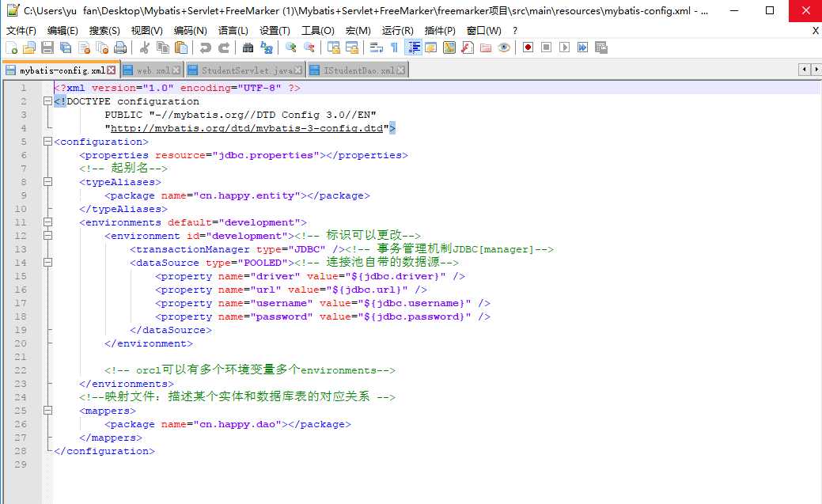This screenshot has height=504, width=822.
Task: Open the Replace dialog icon
Action: tap(267, 47)
